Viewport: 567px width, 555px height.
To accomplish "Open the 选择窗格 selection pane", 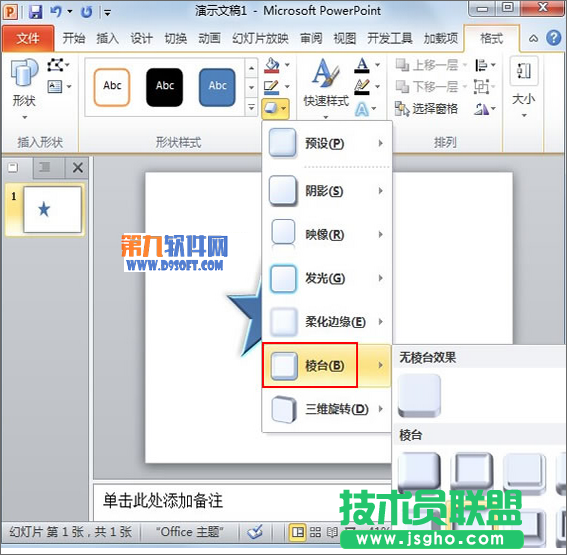I will tap(427, 108).
